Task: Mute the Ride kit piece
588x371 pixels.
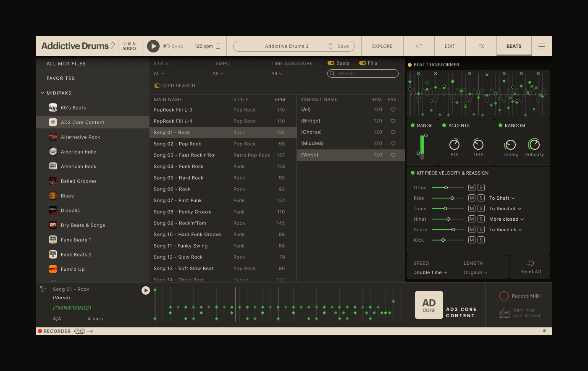Action: click(472, 198)
